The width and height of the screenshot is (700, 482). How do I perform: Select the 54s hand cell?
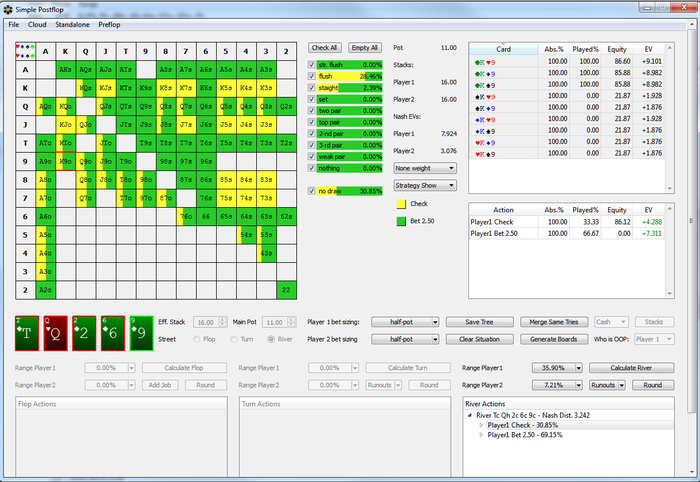(246, 235)
